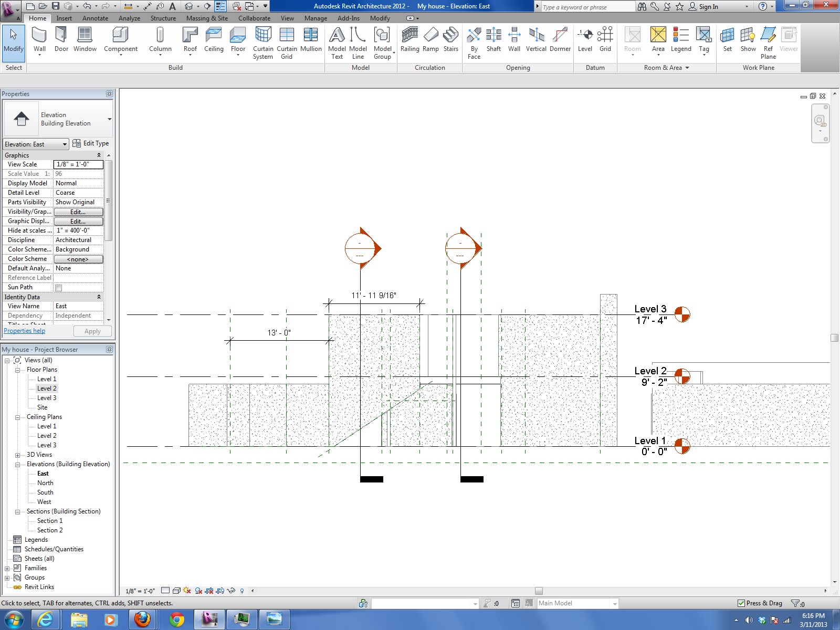Select the Grid datum tool

click(605, 40)
